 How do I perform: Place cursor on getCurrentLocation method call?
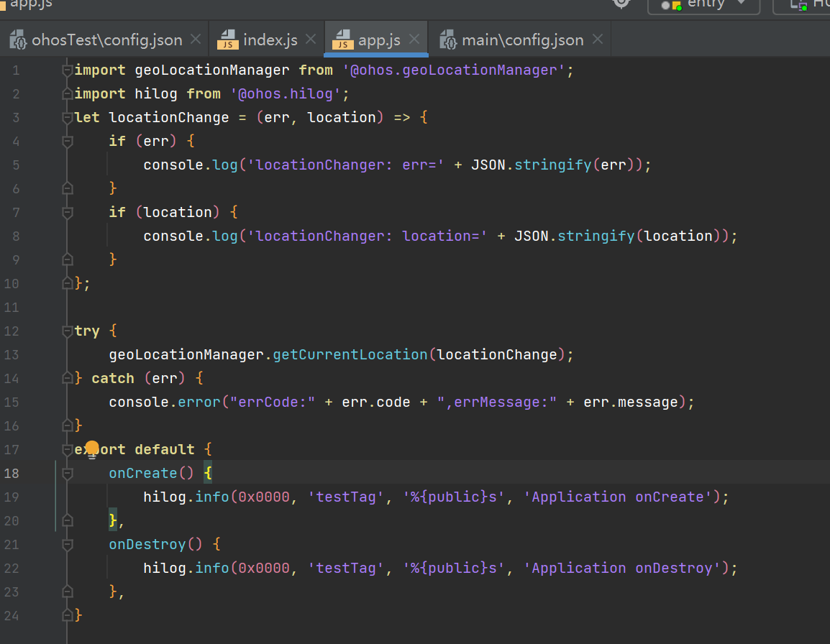tap(350, 354)
